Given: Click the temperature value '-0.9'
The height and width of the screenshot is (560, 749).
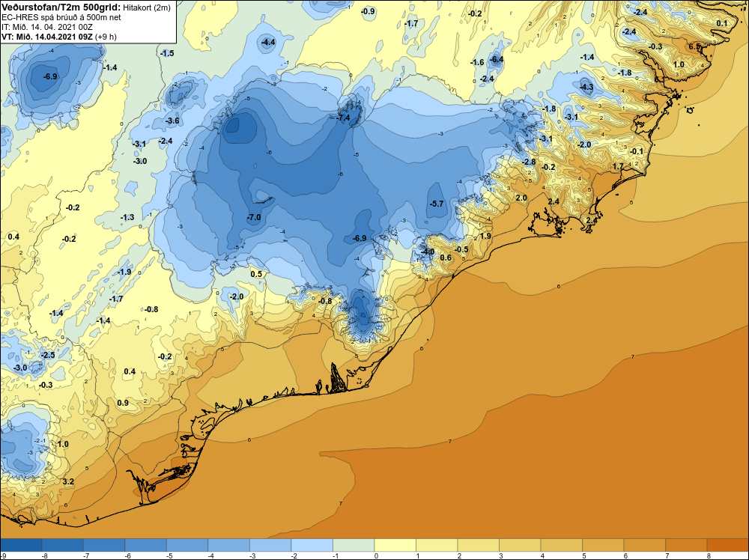Looking at the screenshot, I should [368, 11].
